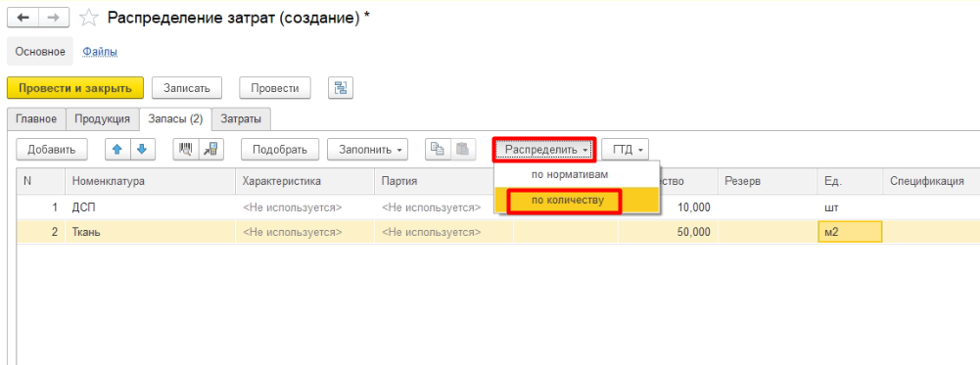Switch to the Затраты tab
Viewport: 980px width, 365px height.
coord(241,118)
